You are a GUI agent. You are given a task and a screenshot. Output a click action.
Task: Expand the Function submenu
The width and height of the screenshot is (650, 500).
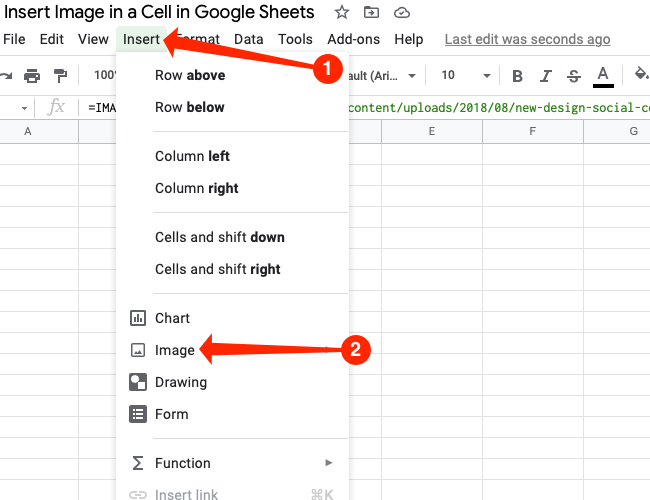[182, 463]
